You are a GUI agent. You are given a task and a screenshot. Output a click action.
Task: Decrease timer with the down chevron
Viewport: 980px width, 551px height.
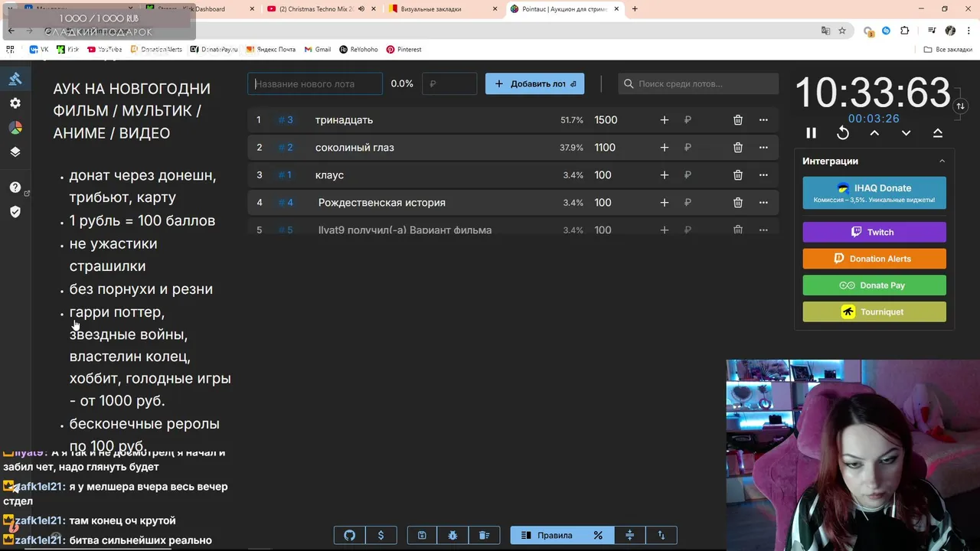click(x=906, y=133)
